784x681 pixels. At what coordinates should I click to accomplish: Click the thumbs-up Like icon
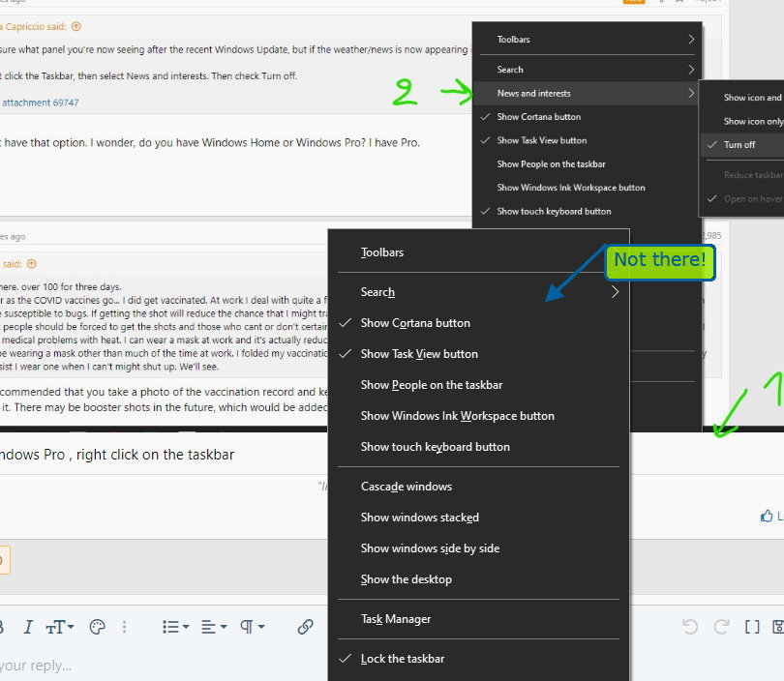(x=768, y=517)
